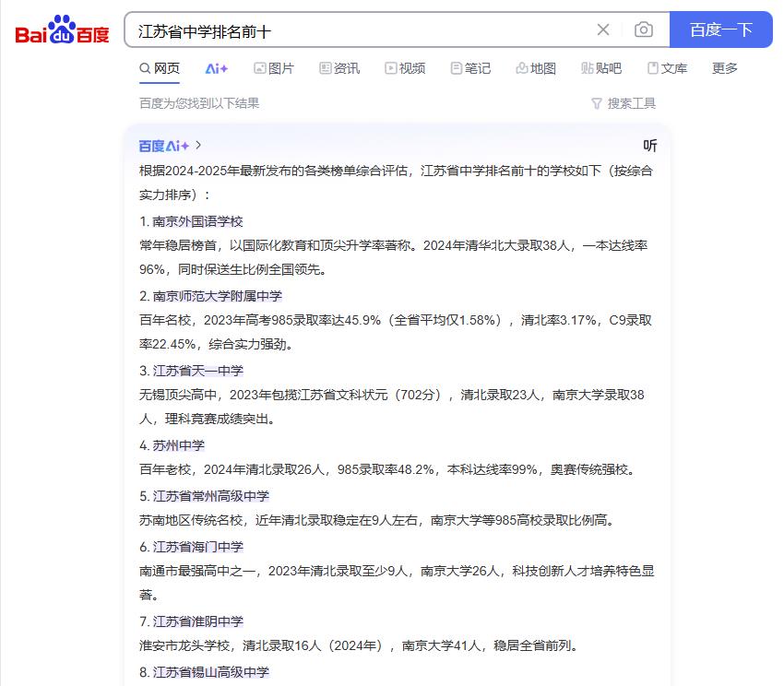Screen dimensions: 784x686
Task: Click the description line starting 常年稳居榜首
Action: pos(394,245)
